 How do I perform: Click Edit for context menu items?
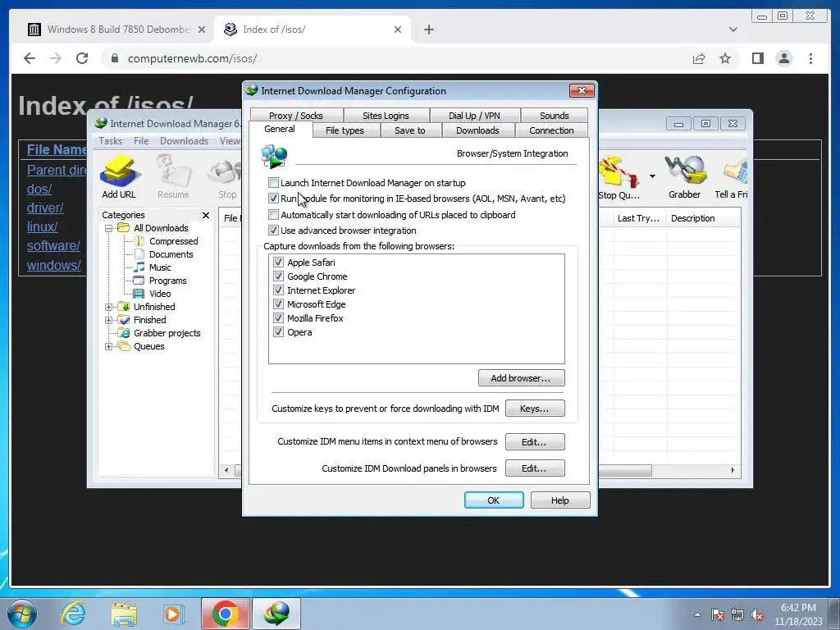click(x=535, y=442)
